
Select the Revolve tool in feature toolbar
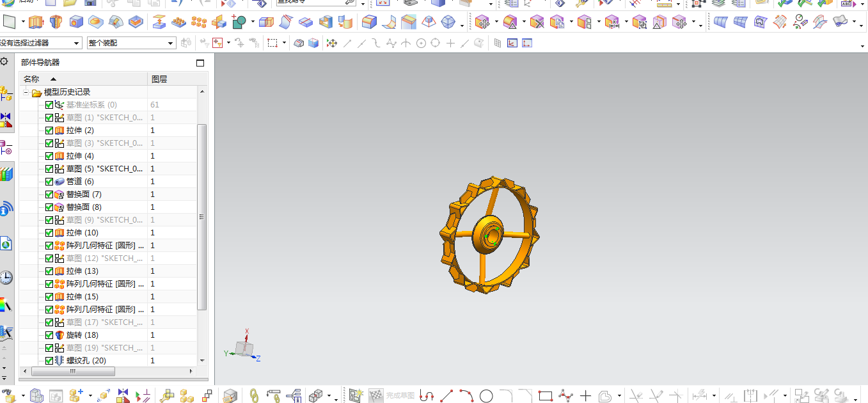coord(56,23)
